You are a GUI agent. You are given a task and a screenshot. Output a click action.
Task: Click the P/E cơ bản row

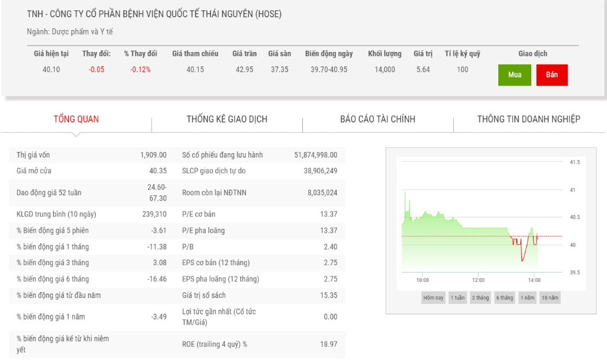[260, 214]
